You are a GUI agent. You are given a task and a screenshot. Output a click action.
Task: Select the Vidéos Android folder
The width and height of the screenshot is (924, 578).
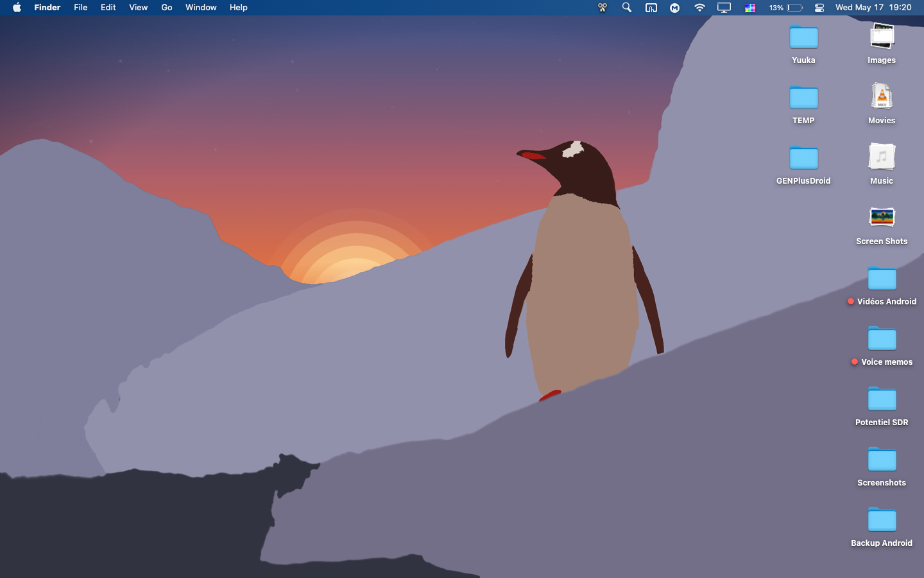click(882, 279)
